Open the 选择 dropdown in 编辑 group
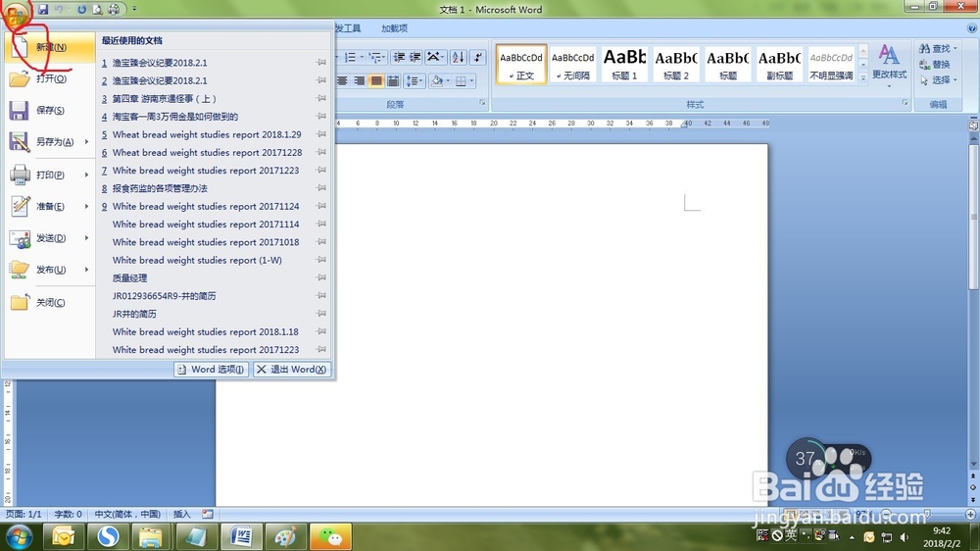The width and height of the screenshot is (980, 551). [x=938, y=80]
